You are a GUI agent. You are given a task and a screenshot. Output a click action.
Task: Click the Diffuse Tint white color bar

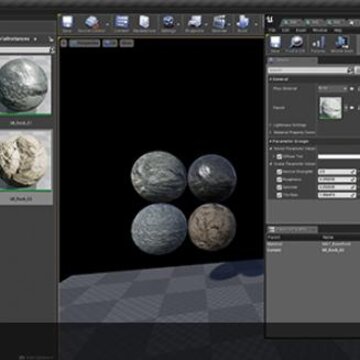tap(339, 157)
